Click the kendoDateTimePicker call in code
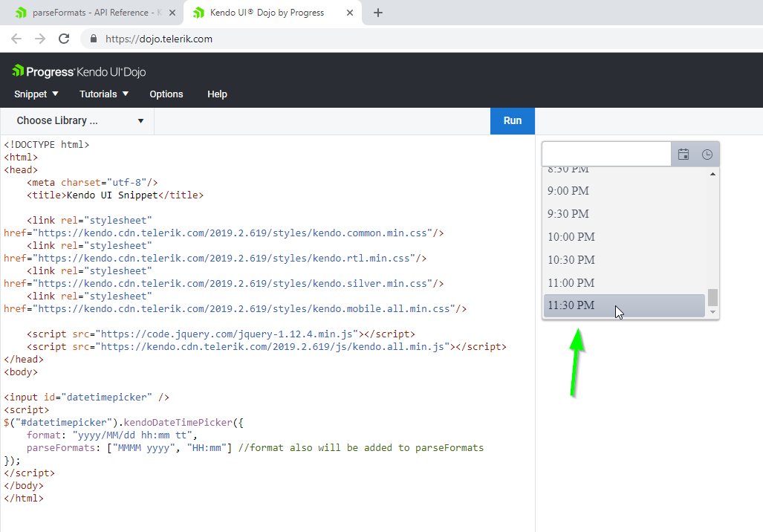This screenshot has width=763, height=532. point(178,423)
